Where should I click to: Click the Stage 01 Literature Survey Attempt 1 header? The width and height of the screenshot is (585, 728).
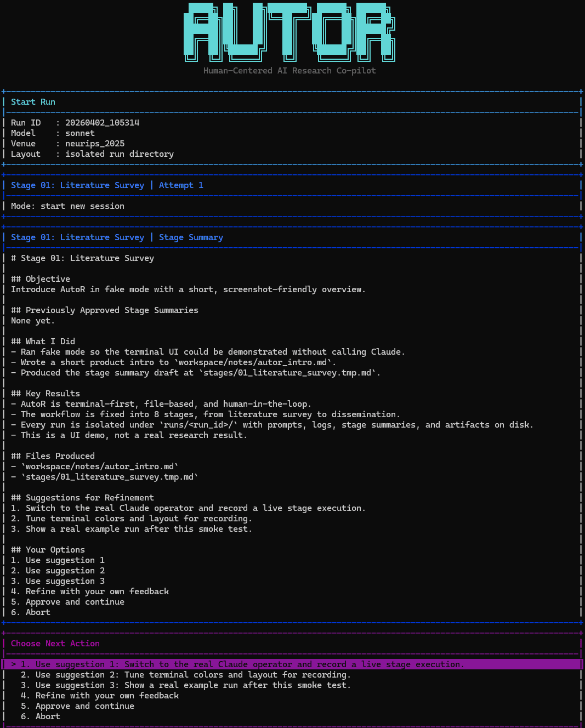pyautogui.click(x=107, y=185)
